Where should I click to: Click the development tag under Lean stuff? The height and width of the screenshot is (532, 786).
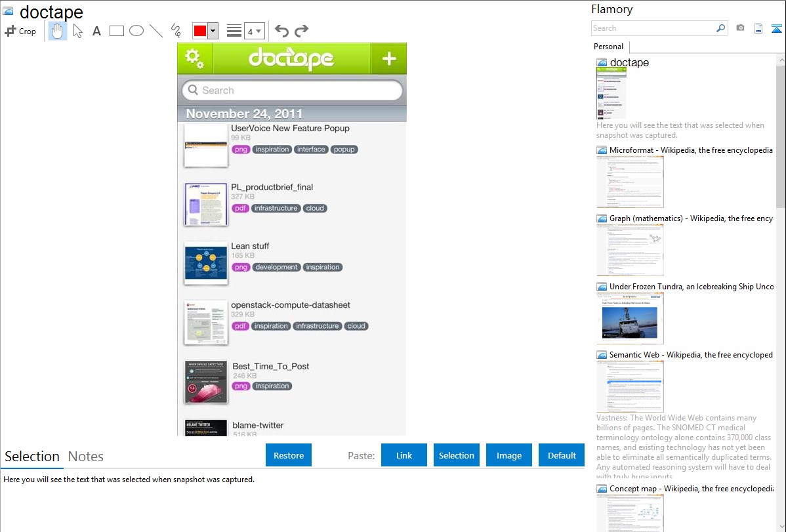(x=276, y=267)
